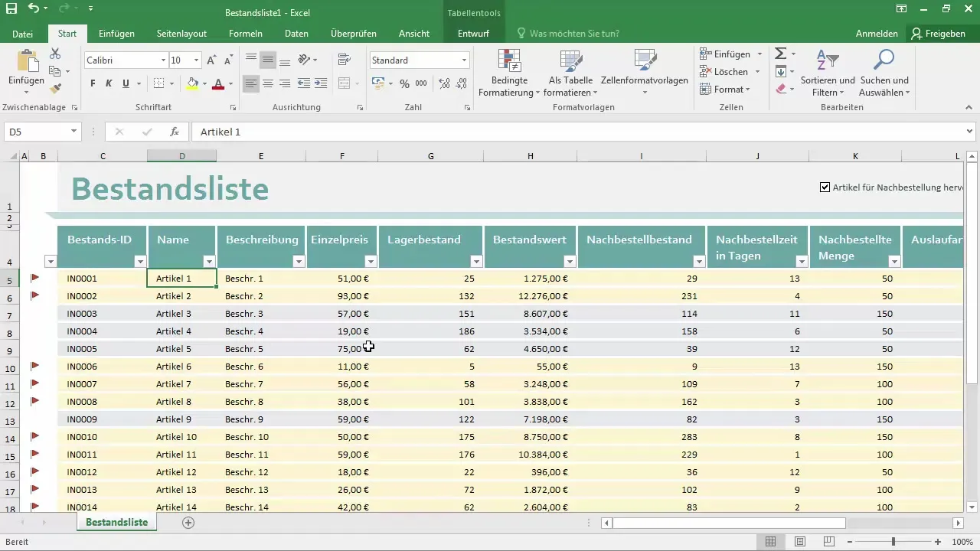
Task: Toggle Italic formatting K button
Action: click(x=109, y=83)
